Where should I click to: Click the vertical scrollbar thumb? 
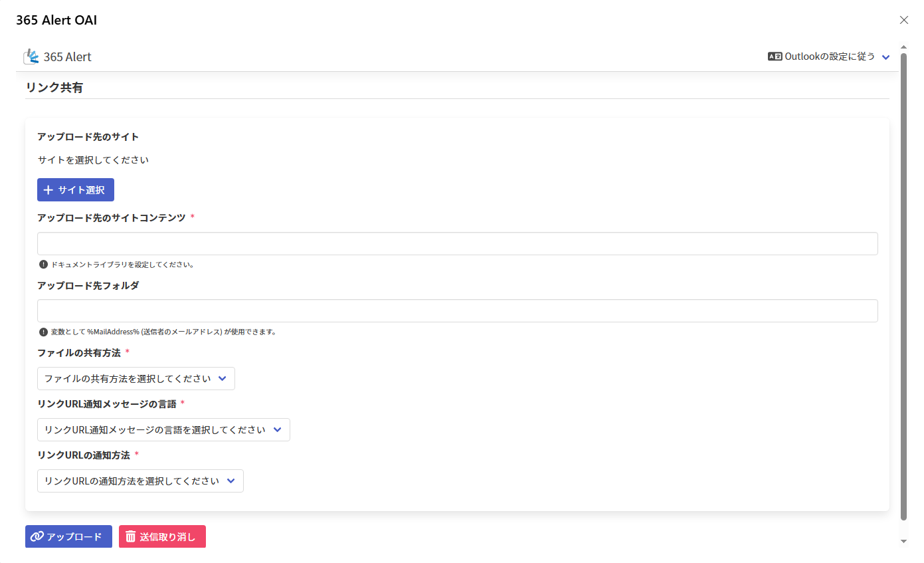pos(903,286)
